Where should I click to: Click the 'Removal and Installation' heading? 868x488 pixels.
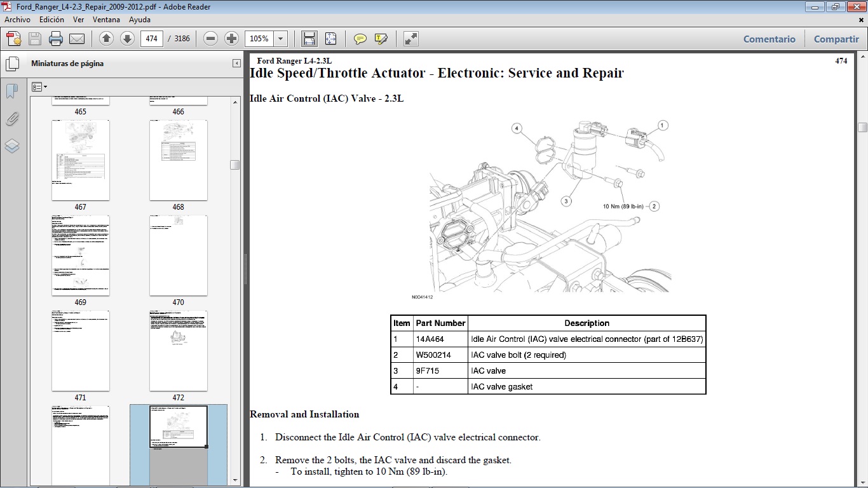304,414
